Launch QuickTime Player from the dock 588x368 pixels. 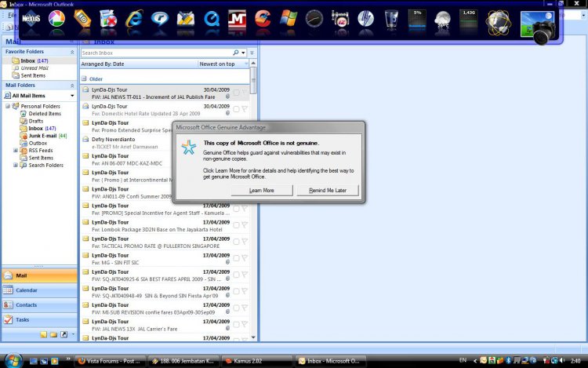pyautogui.click(x=212, y=19)
